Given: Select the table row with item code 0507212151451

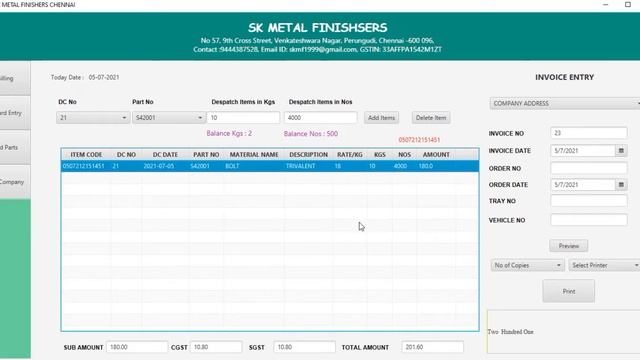Looking at the screenshot, I should (x=270, y=166).
